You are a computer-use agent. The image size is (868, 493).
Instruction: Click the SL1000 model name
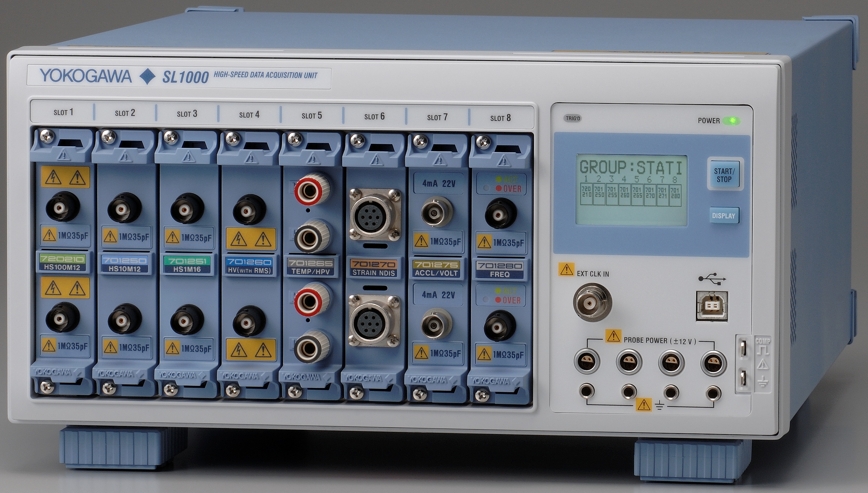click(x=186, y=78)
